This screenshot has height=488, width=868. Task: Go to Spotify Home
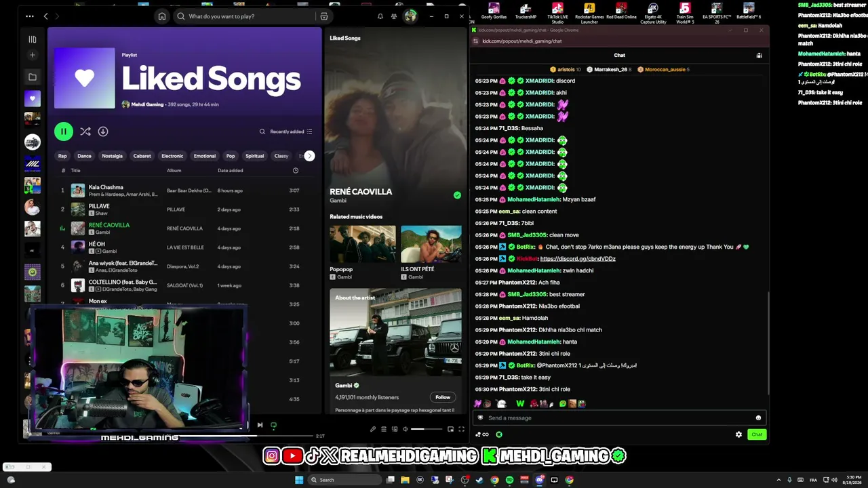(161, 16)
